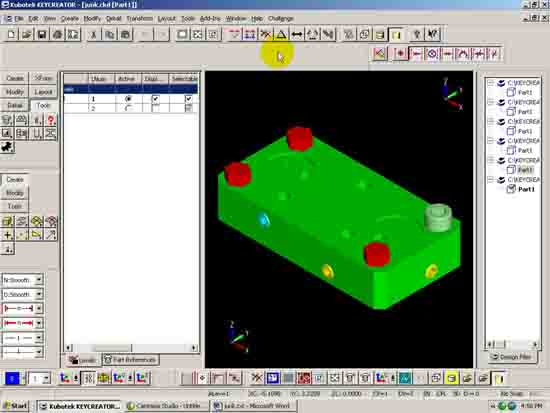This screenshot has width=550, height=413.
Task: Set level 2 as active radio button
Action: [128, 108]
